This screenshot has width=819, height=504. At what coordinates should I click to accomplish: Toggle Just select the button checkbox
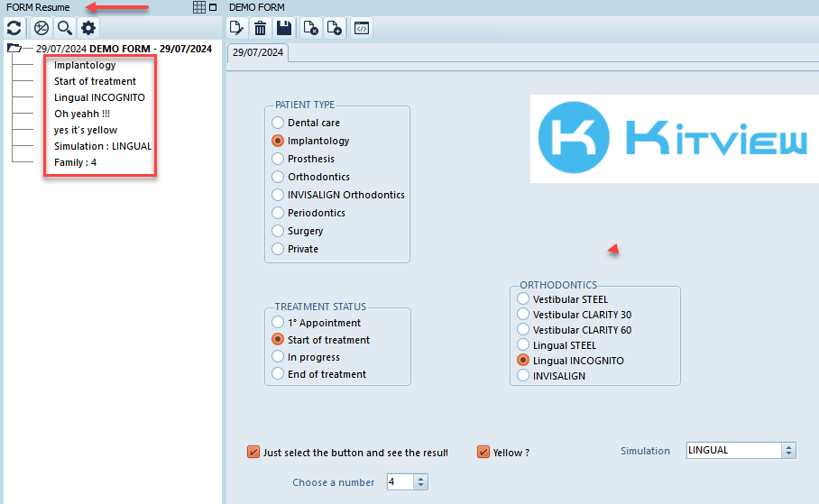tap(253, 452)
